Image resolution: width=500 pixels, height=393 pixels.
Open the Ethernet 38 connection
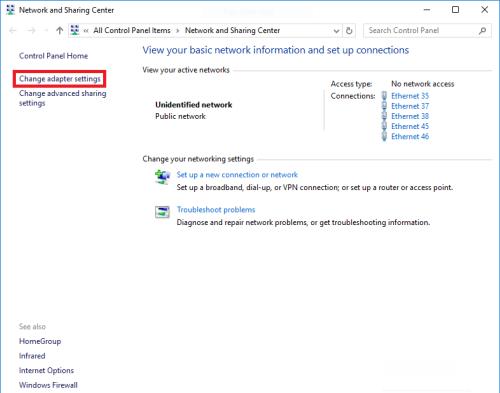point(410,116)
